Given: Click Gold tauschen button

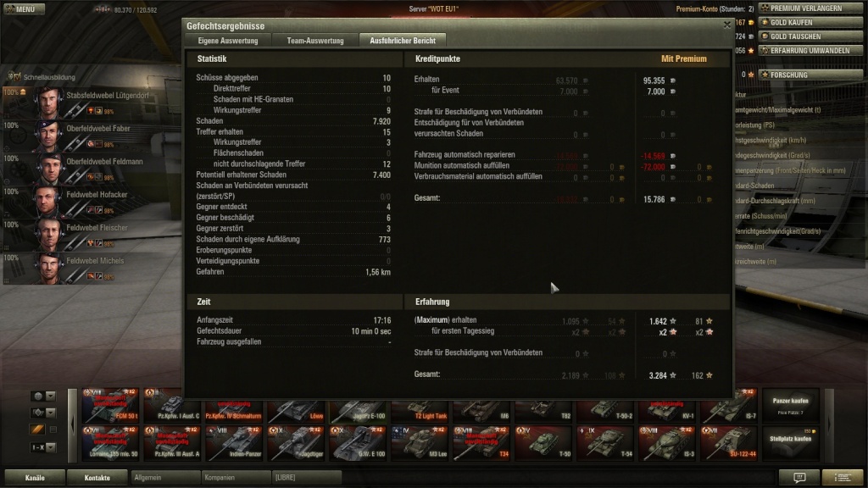Looking at the screenshot, I should [810, 36].
